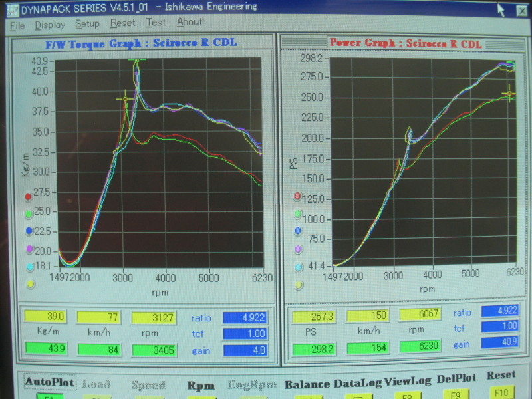Viewport: 532px width, 399px height.
Task: Open the Test menu
Action: 156,22
